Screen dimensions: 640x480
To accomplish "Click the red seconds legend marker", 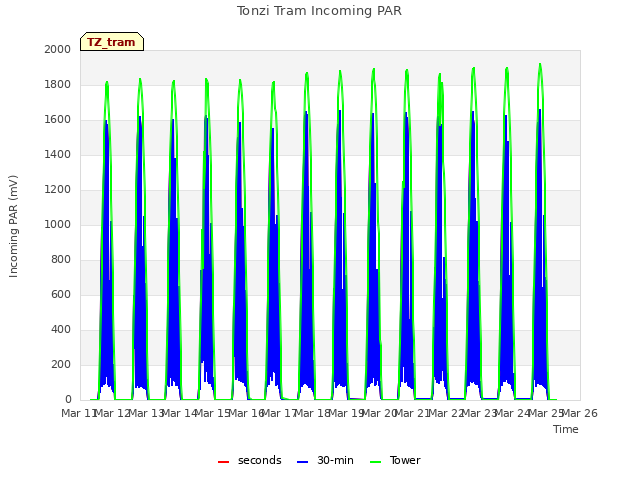I will (x=223, y=462).
